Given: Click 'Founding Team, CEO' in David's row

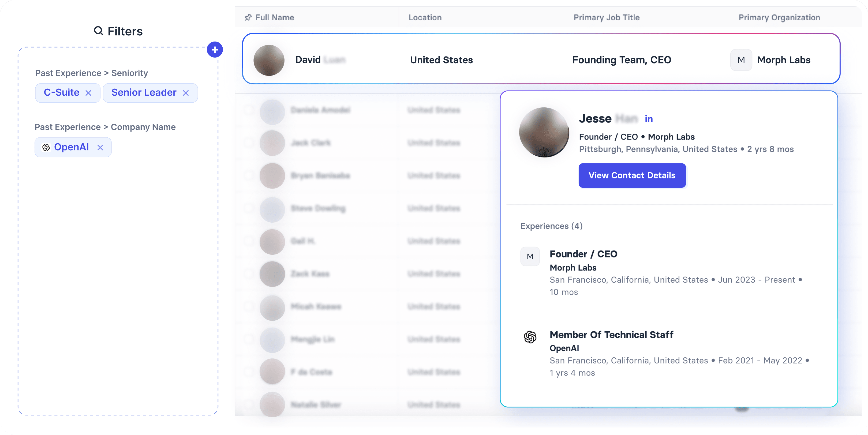Looking at the screenshot, I should pos(622,60).
